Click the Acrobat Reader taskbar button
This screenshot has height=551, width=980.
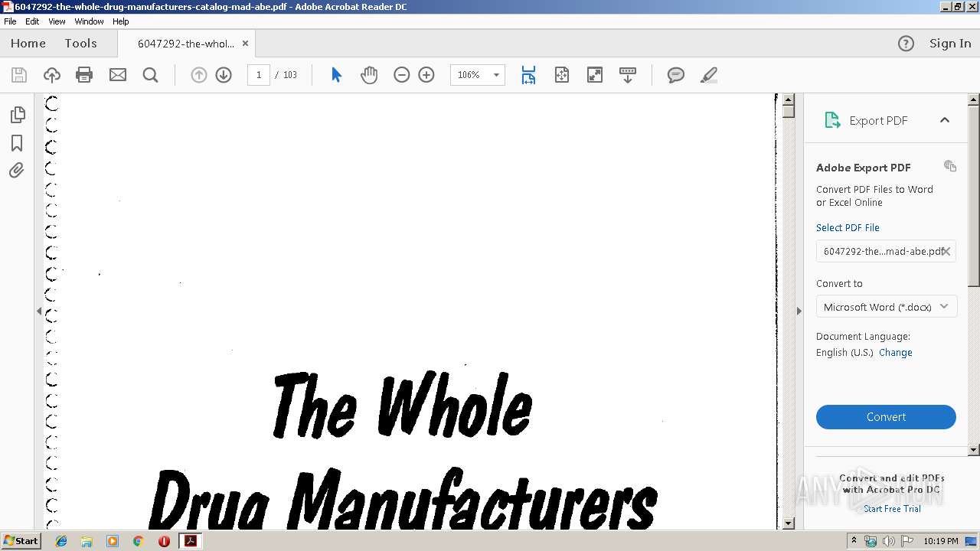190,541
